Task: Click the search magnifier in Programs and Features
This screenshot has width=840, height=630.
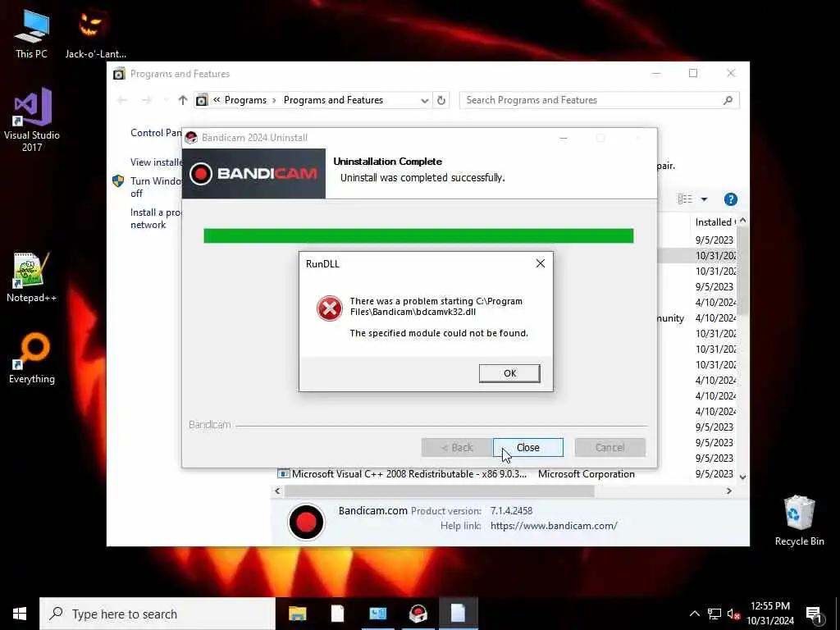Action: (x=728, y=100)
